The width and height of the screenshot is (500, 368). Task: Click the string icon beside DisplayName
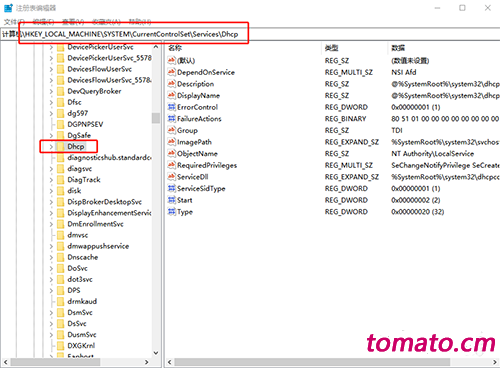(171, 95)
